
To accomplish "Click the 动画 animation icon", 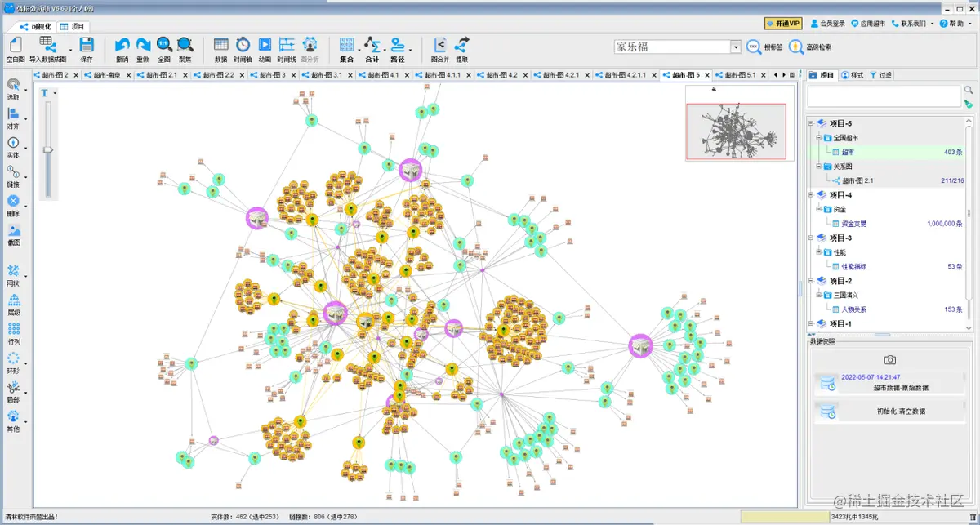I will [x=265, y=45].
